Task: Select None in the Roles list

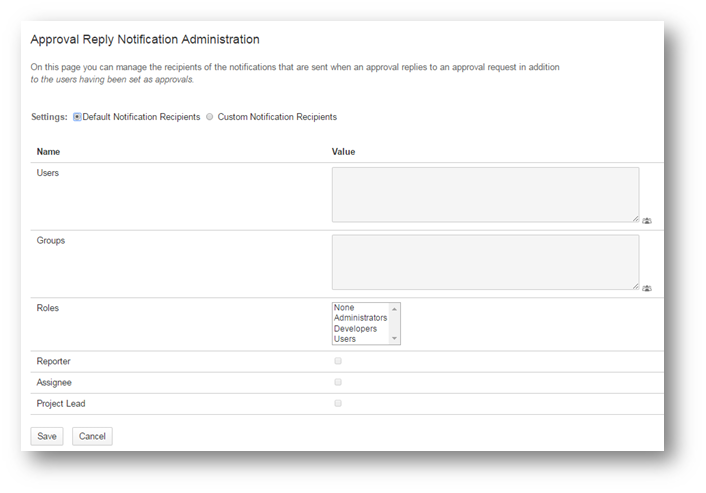Action: click(344, 308)
